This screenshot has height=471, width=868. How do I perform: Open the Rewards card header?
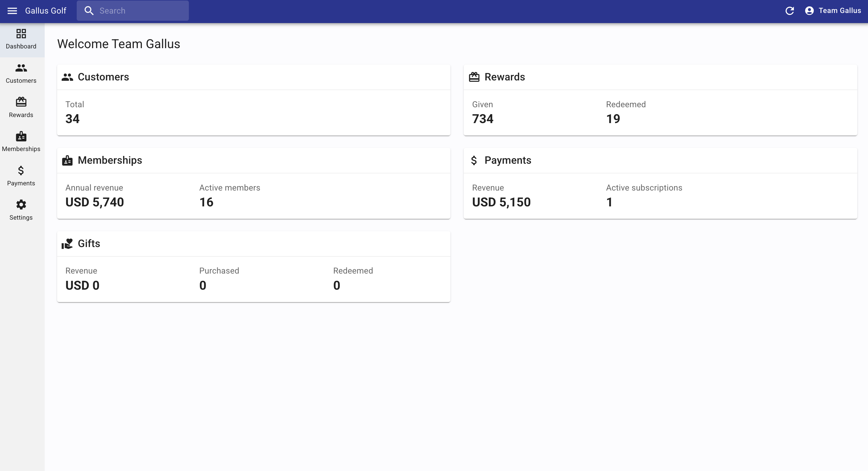tap(504, 77)
